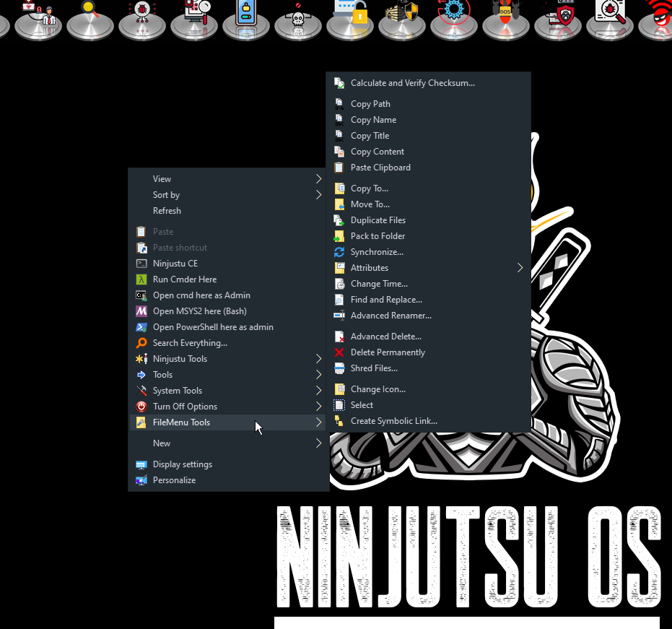Open the red shield server dock icon
672x629 pixels.
[x=558, y=19]
